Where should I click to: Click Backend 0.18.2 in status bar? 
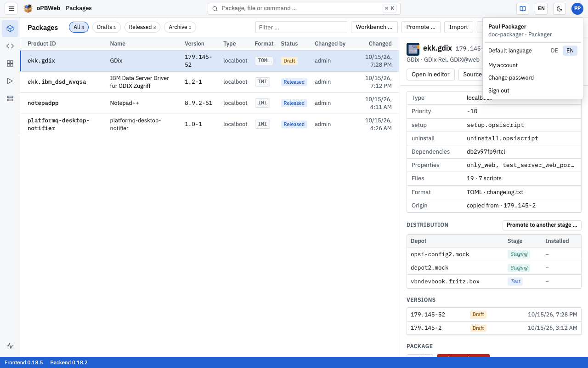(69, 362)
